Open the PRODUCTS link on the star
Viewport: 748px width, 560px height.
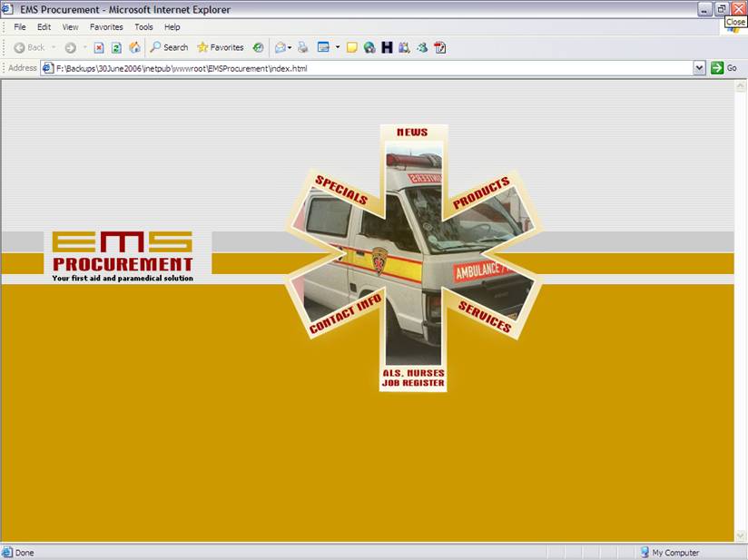[481, 193]
